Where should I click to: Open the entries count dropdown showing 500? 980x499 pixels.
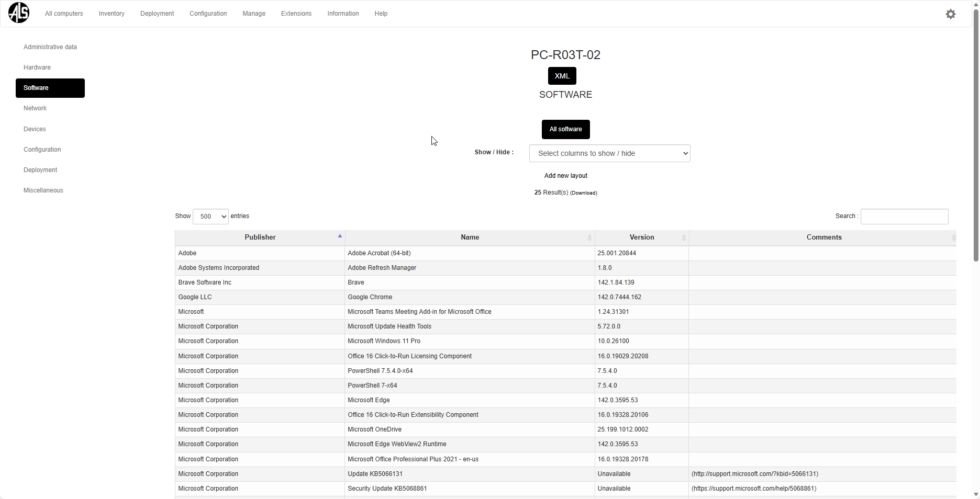click(210, 217)
